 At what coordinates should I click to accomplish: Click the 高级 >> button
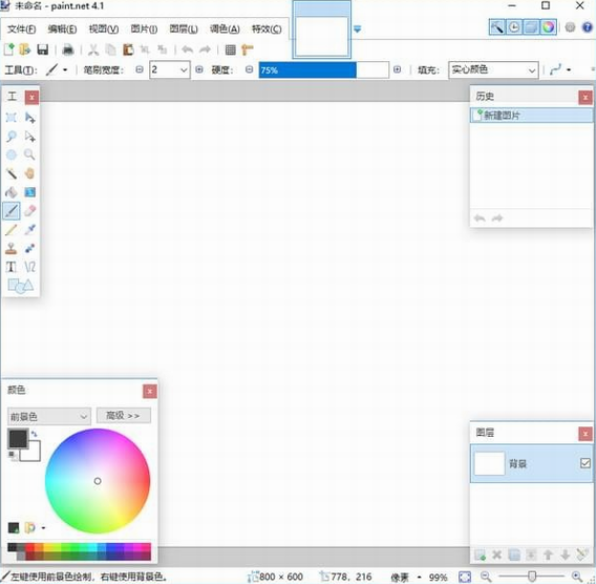124,416
